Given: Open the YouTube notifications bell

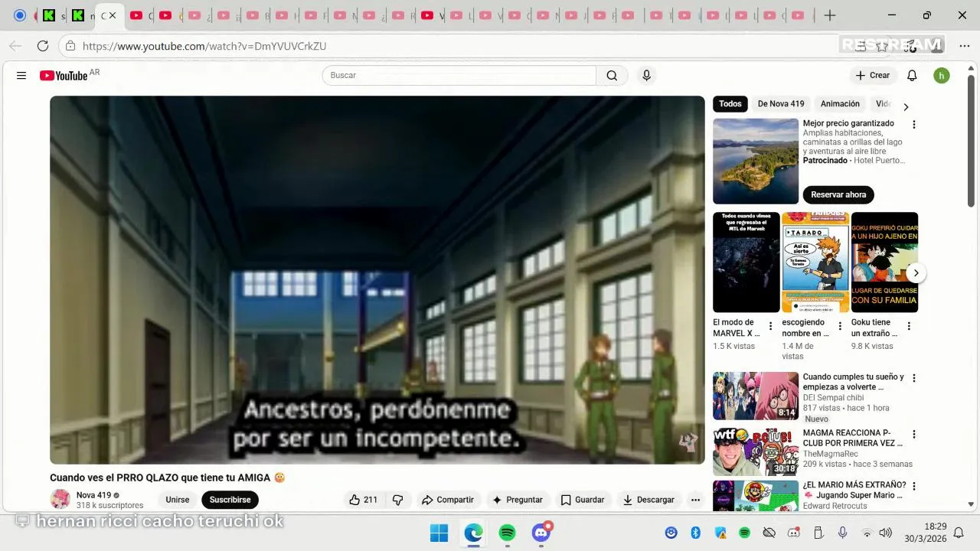Looking at the screenshot, I should pyautogui.click(x=912, y=76).
